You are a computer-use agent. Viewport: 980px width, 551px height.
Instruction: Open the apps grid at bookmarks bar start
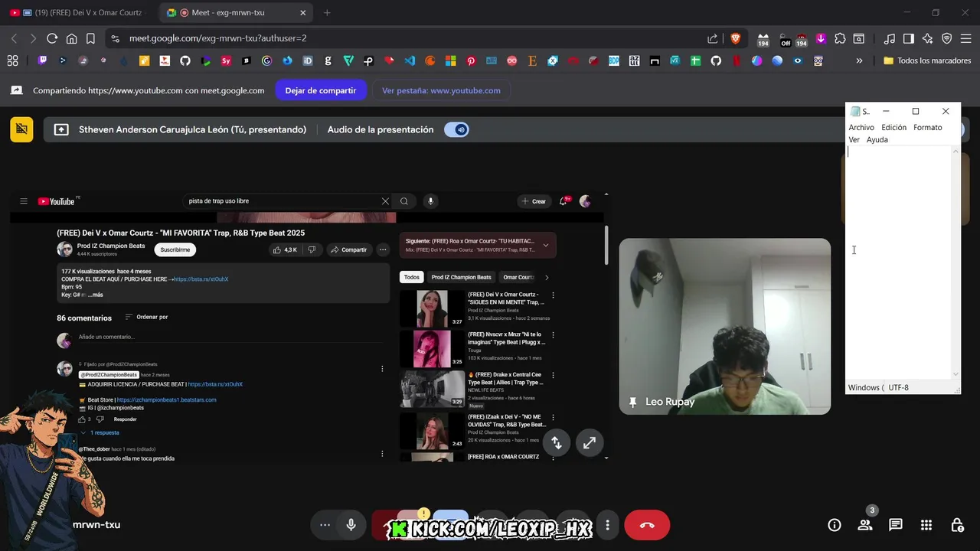point(12,60)
